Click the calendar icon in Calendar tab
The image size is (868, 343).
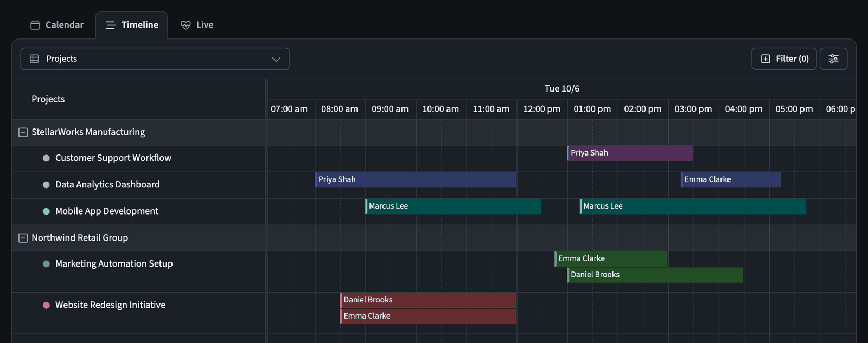[35, 25]
